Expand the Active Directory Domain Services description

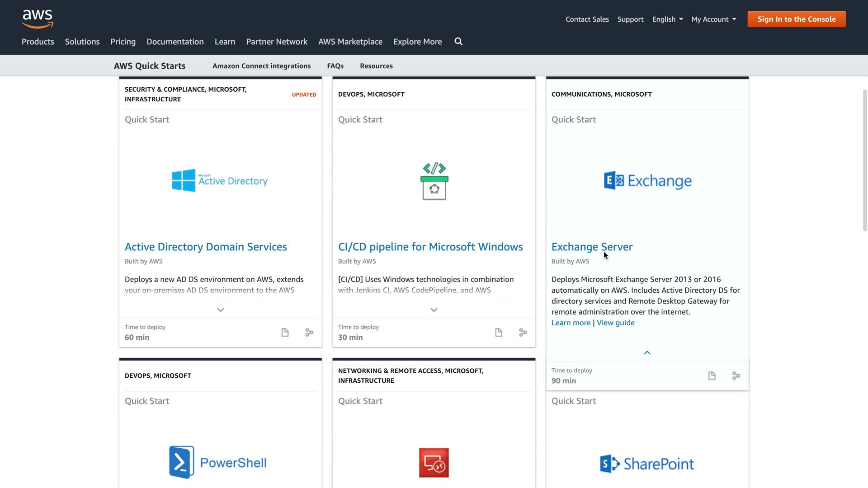tap(221, 310)
